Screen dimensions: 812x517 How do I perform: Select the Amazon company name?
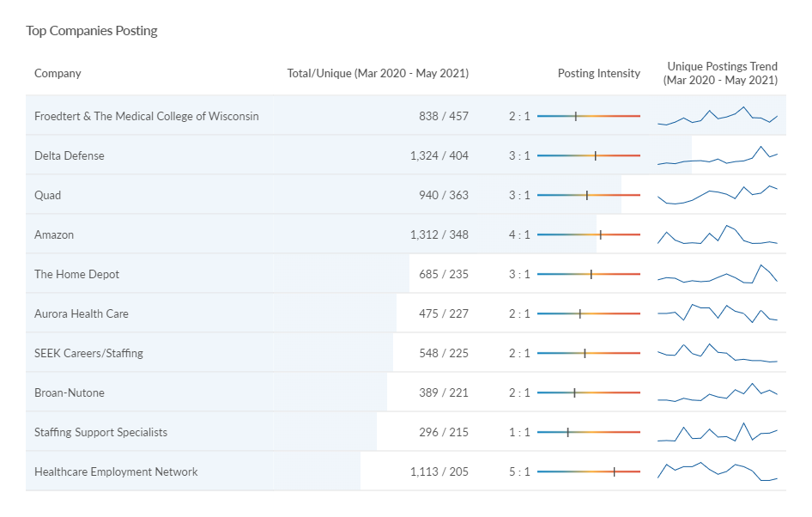pyautogui.click(x=54, y=234)
